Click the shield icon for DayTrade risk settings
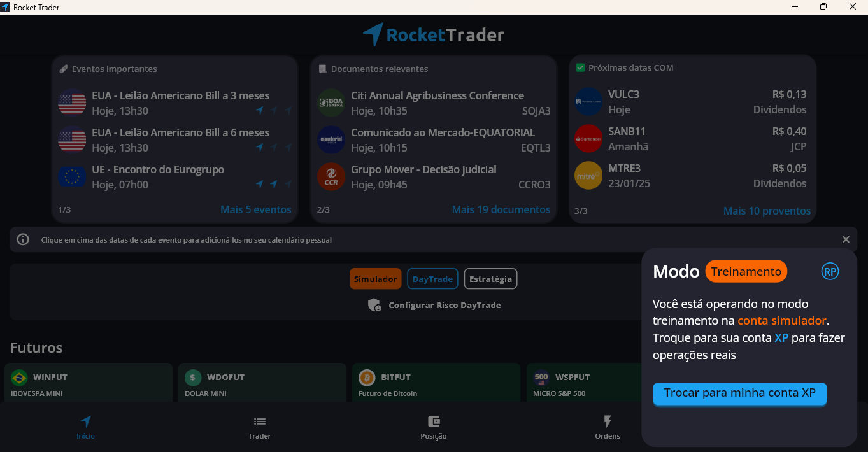This screenshot has width=868, height=452. pos(374,305)
